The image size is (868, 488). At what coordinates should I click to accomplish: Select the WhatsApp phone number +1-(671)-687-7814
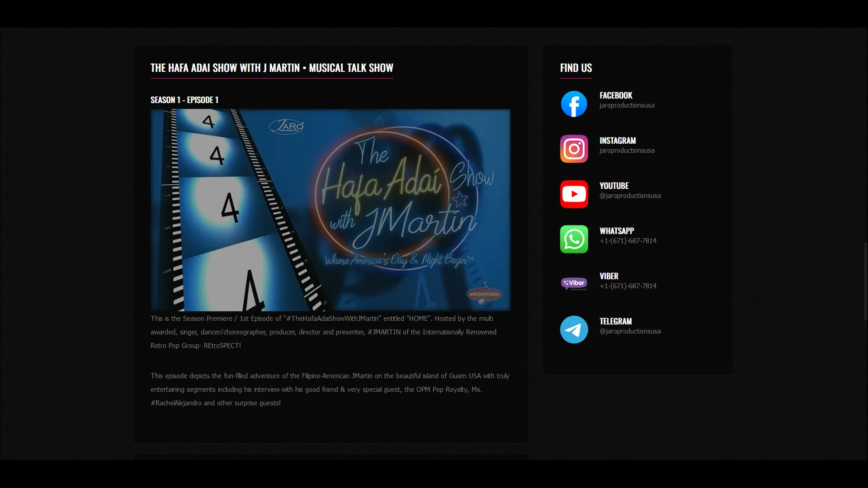(x=628, y=241)
